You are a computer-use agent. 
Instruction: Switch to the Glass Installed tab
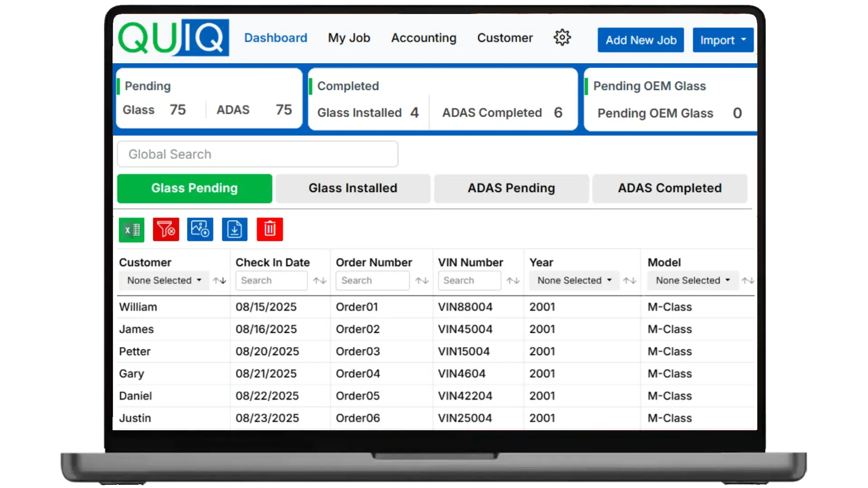click(x=353, y=188)
